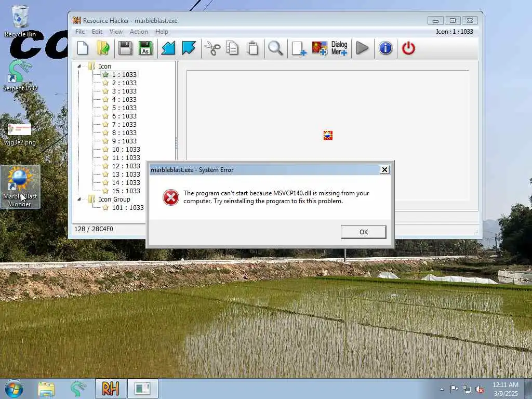Click the Icon : 1 : 1033 header label
532x399 pixels.
coord(454,32)
